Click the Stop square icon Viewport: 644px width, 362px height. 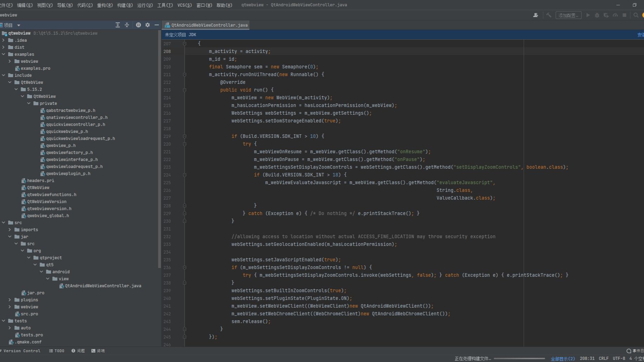[x=624, y=15]
